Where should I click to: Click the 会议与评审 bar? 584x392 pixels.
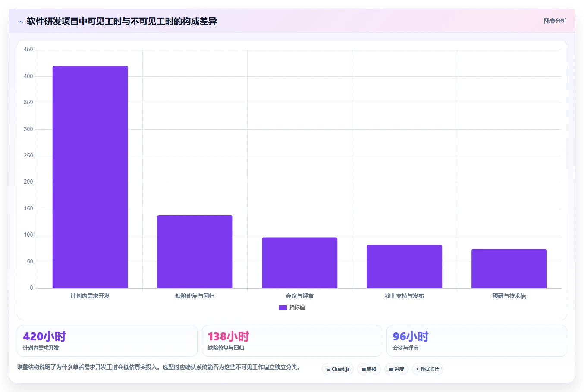coord(300,263)
